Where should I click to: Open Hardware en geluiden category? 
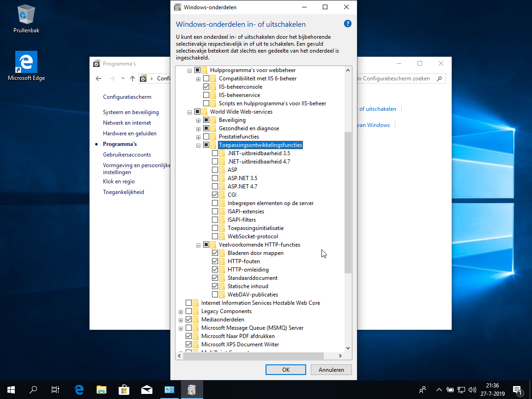130,133
